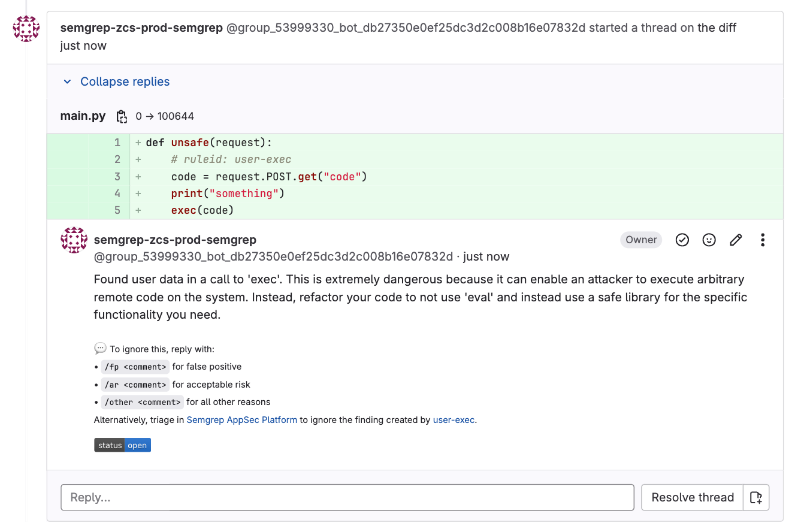
Task: Open more comment actions via the ellipsis icon
Action: point(763,240)
